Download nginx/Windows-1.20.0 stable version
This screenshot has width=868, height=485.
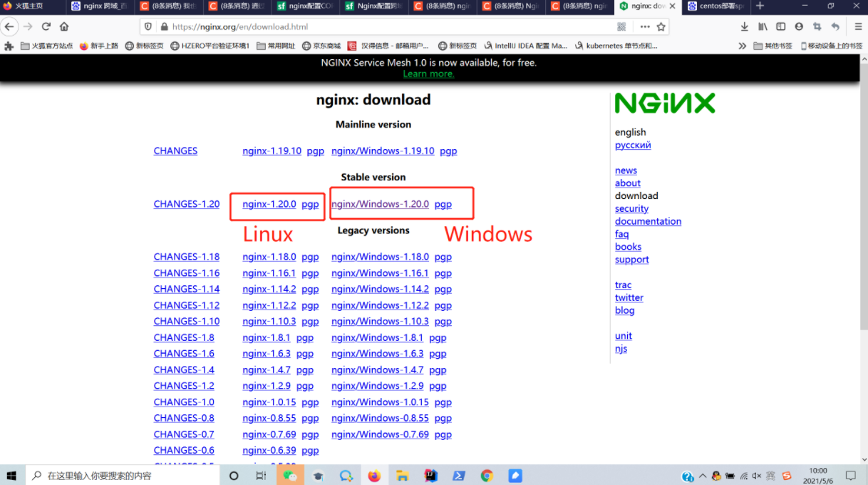click(380, 204)
